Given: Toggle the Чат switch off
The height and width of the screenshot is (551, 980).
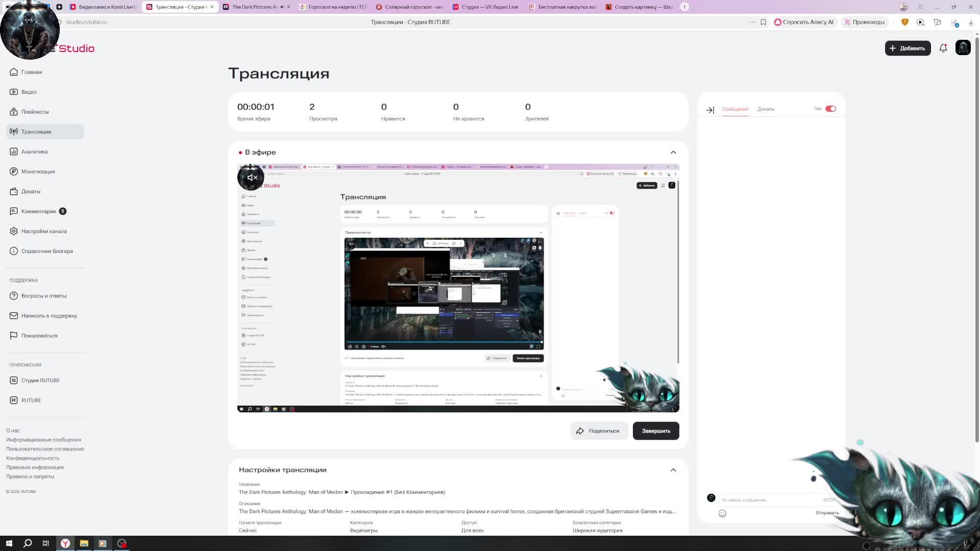Looking at the screenshot, I should tap(830, 109).
